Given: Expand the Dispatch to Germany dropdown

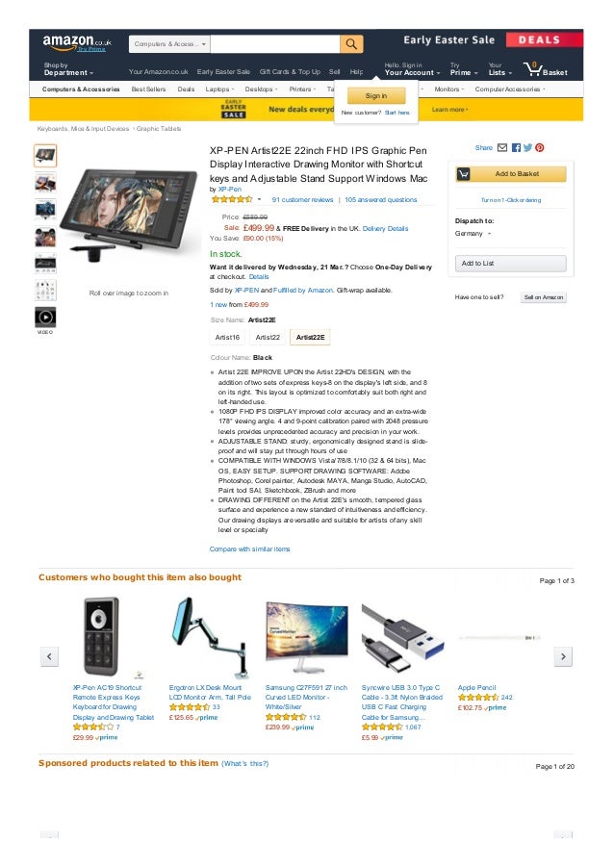Looking at the screenshot, I should 473,234.
